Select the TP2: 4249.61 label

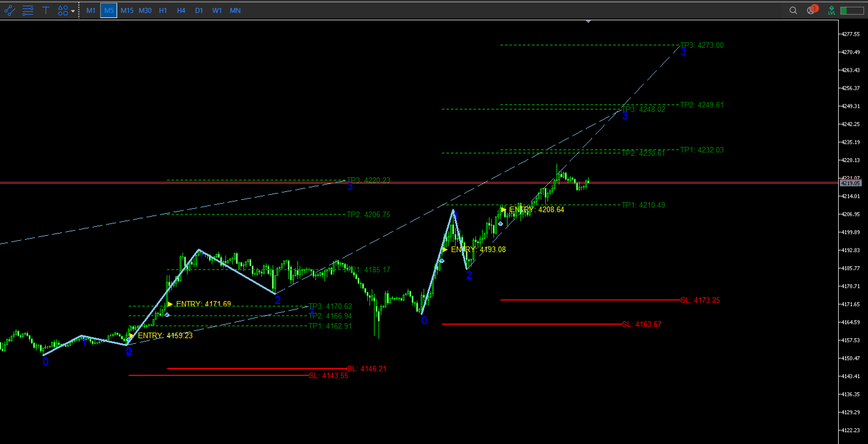point(702,105)
